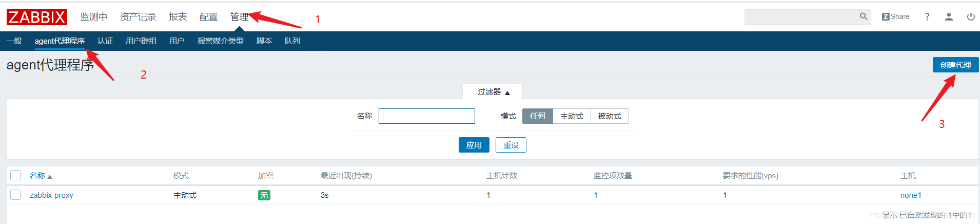Open the none1 host link
The height and width of the screenshot is (224, 980).
click(911, 195)
